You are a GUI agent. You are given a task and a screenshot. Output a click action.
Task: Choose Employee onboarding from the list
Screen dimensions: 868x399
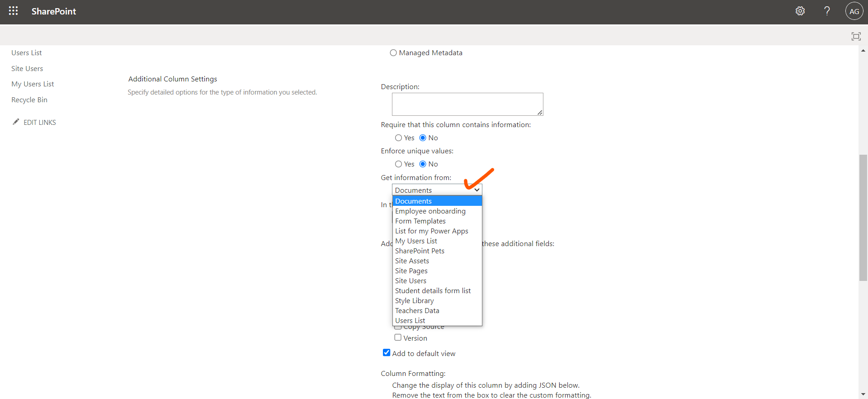[x=430, y=211]
